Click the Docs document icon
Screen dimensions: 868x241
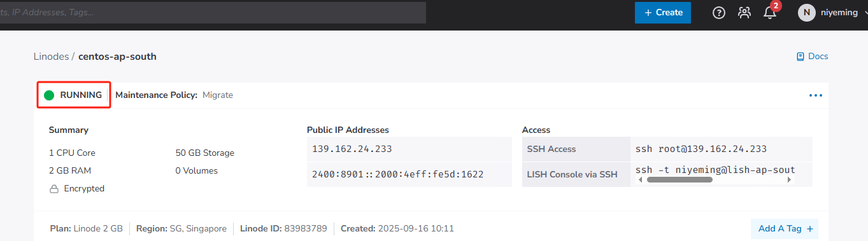point(800,57)
